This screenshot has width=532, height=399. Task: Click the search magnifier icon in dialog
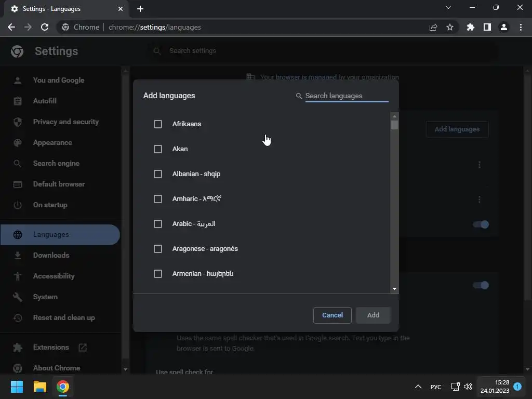pyautogui.click(x=299, y=96)
